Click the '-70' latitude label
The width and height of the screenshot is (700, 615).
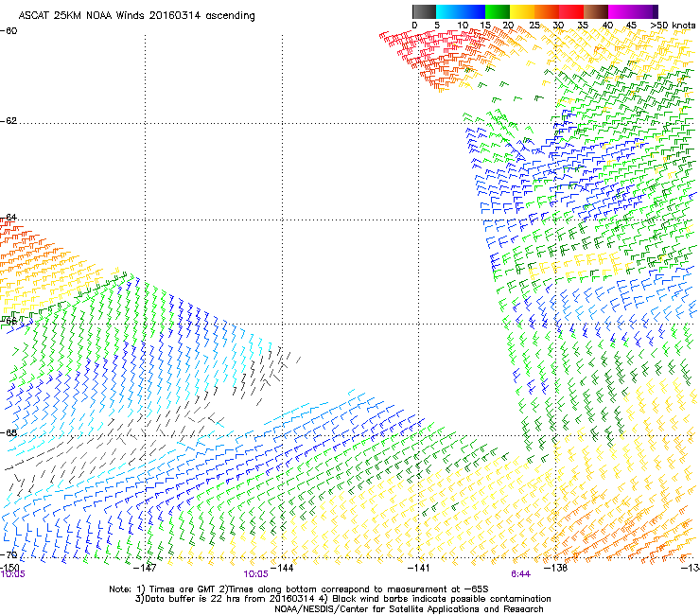tap(9, 554)
